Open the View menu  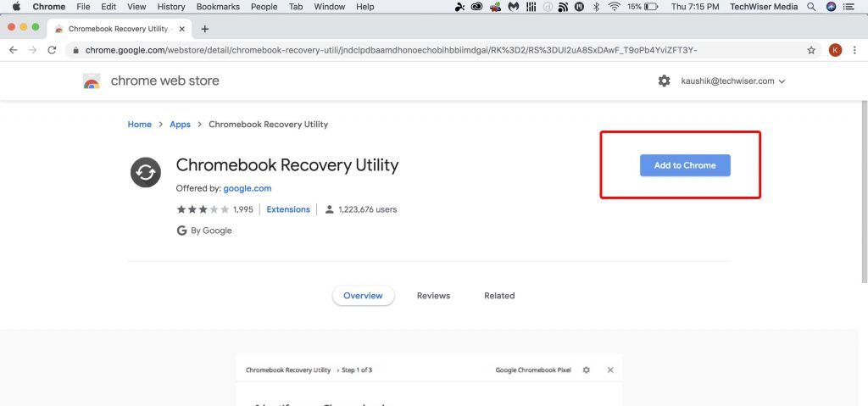[136, 7]
